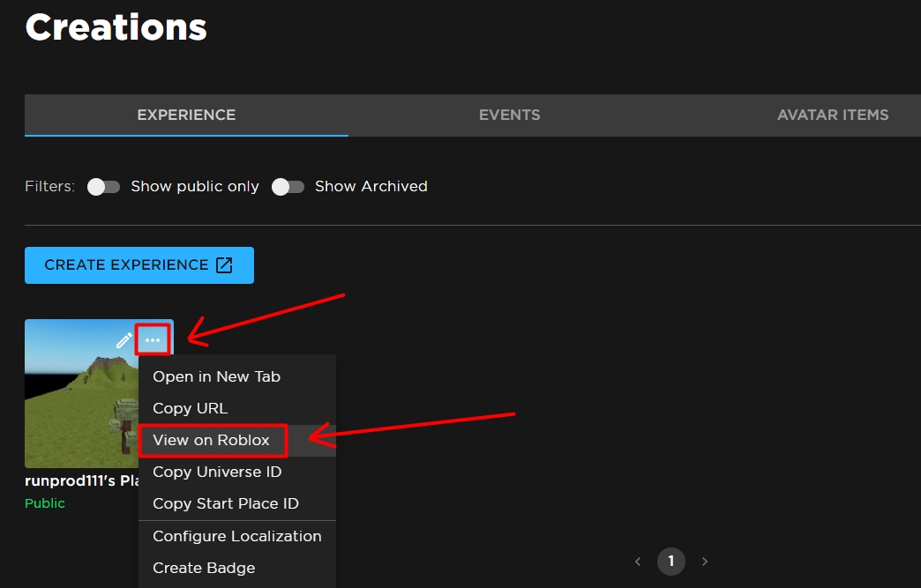Image resolution: width=921 pixels, height=588 pixels.
Task: Choose Configure Localization entry
Action: [x=237, y=536]
